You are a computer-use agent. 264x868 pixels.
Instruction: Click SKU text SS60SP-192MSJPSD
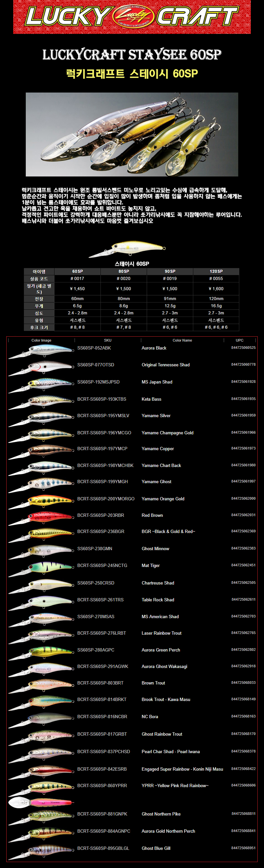click(x=98, y=382)
